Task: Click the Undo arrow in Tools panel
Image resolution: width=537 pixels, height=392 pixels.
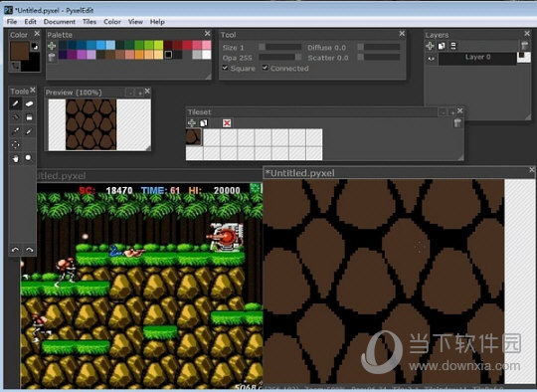Action: (x=15, y=250)
